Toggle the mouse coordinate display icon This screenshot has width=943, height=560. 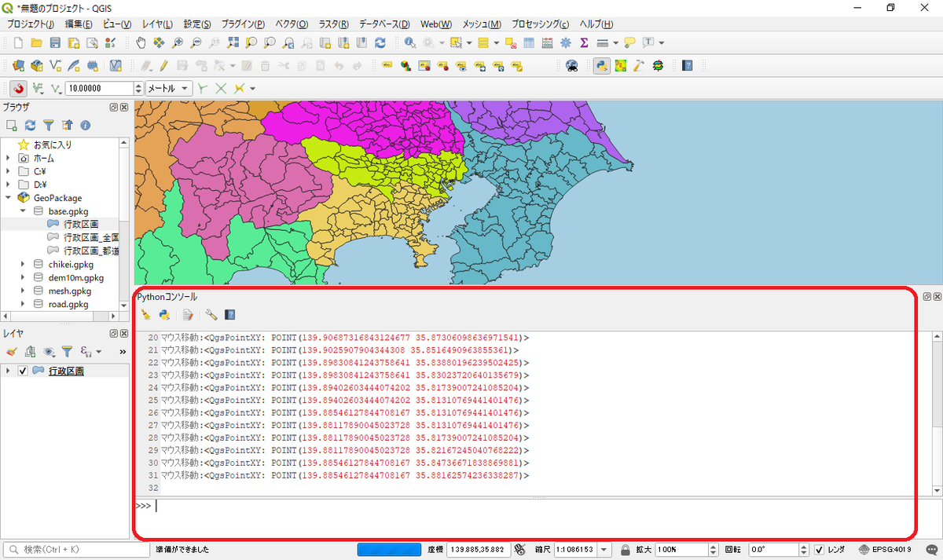[520, 550]
